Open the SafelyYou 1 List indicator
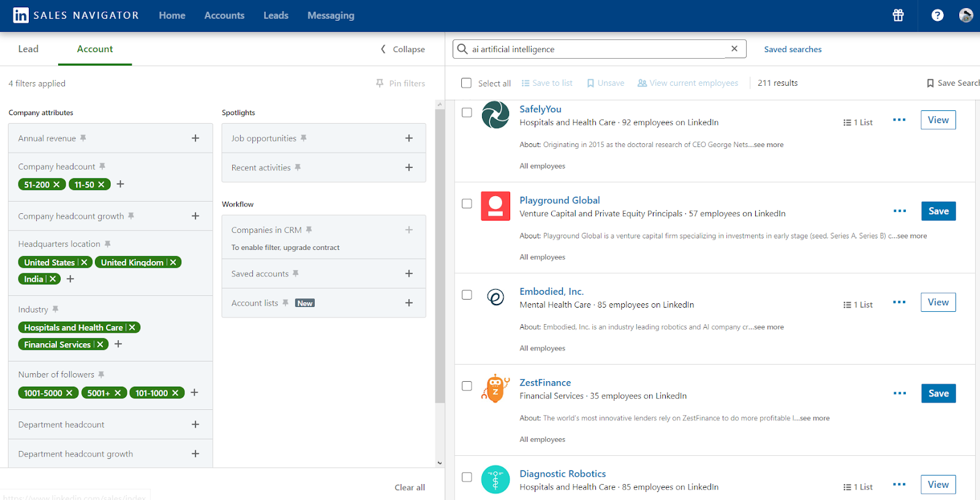 pyautogui.click(x=858, y=123)
